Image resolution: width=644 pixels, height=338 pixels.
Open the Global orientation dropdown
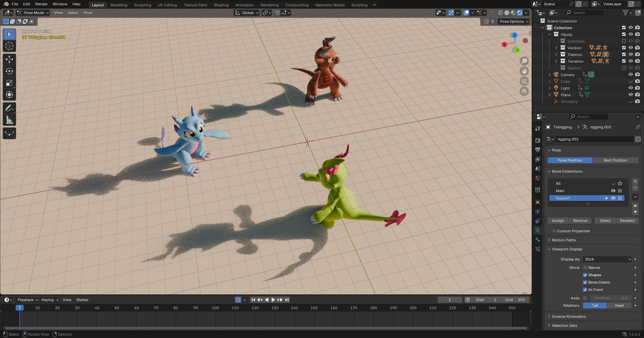[x=247, y=13]
